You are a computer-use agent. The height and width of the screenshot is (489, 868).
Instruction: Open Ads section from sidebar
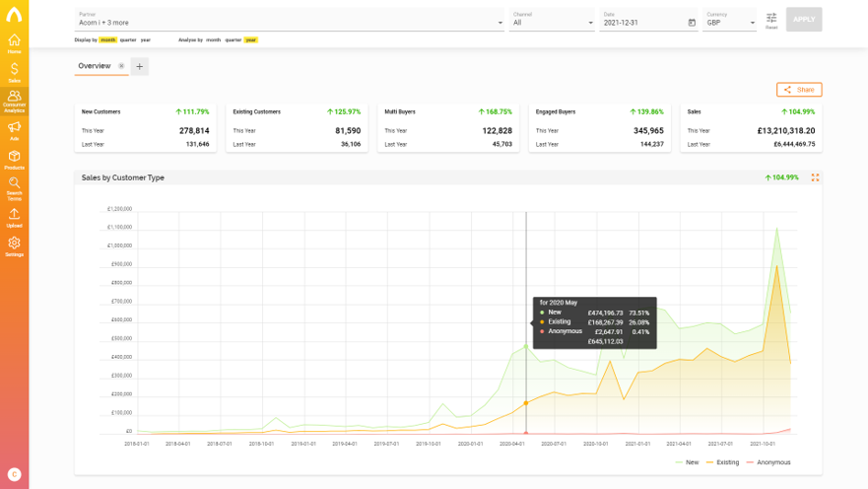point(14,129)
